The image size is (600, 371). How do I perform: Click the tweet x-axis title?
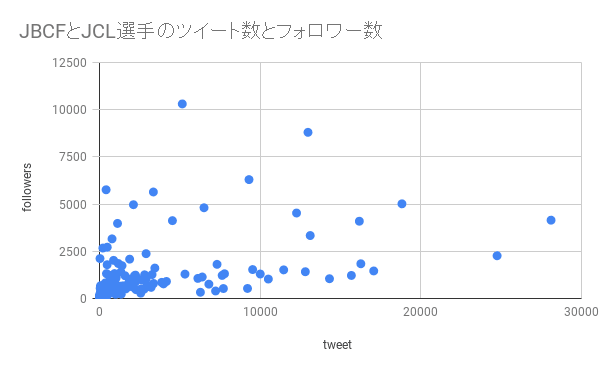[337, 345]
